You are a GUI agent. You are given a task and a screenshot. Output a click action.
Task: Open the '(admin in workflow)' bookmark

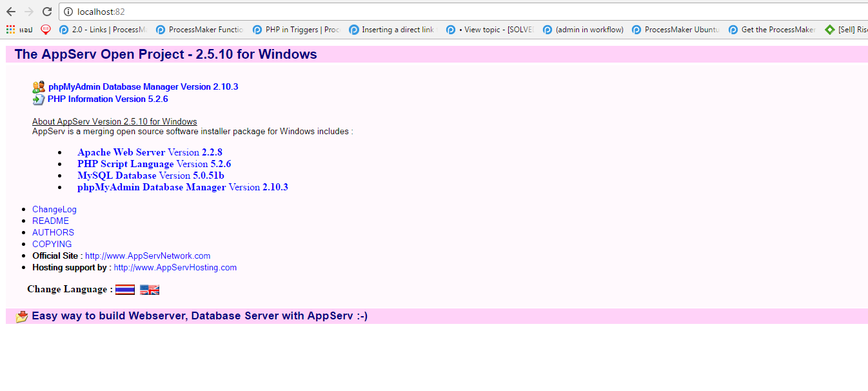(x=584, y=30)
